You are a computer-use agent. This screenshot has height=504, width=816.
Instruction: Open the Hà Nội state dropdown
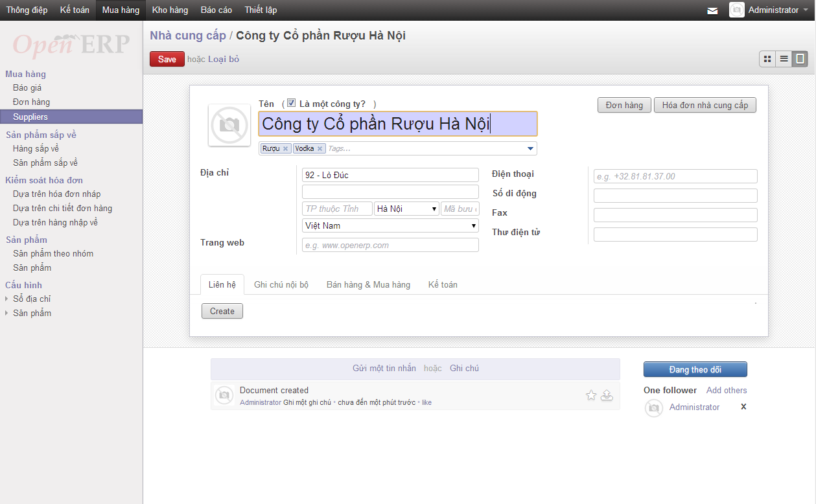pos(406,209)
